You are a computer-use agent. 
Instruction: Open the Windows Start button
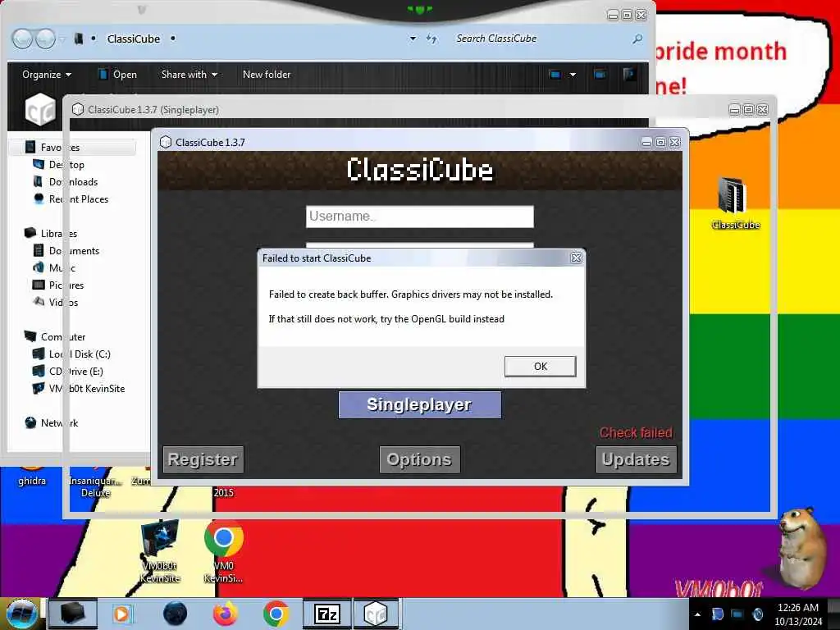click(x=21, y=613)
